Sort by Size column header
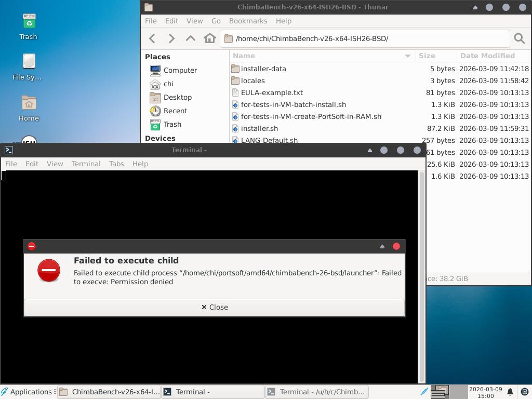This screenshot has height=399, width=532. pos(436,56)
